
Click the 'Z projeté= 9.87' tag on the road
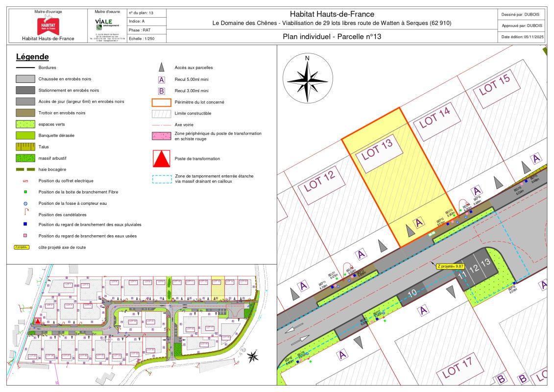click(451, 267)
